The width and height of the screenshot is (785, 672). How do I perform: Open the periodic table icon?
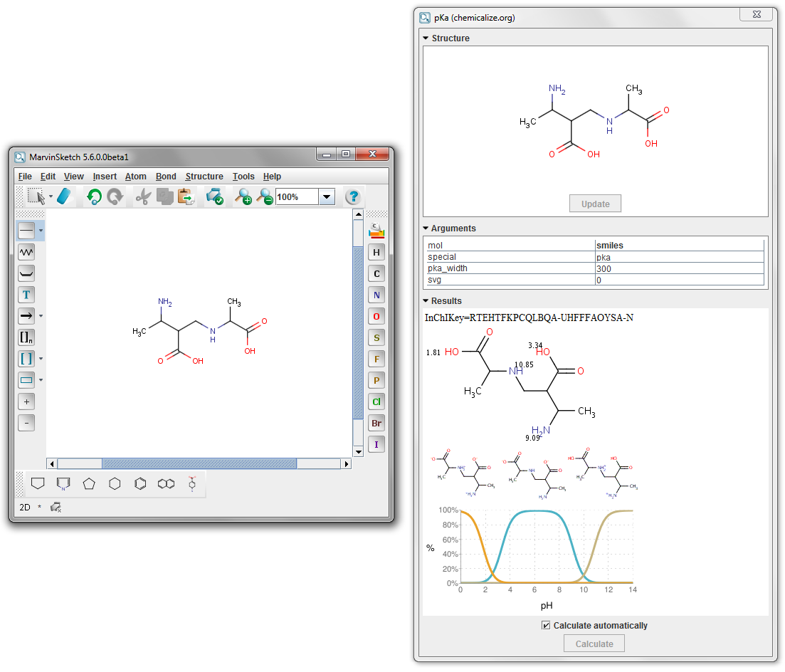(376, 231)
